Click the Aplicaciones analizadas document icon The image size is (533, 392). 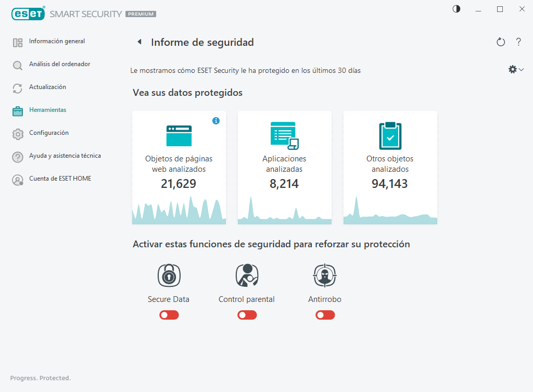coord(284,135)
